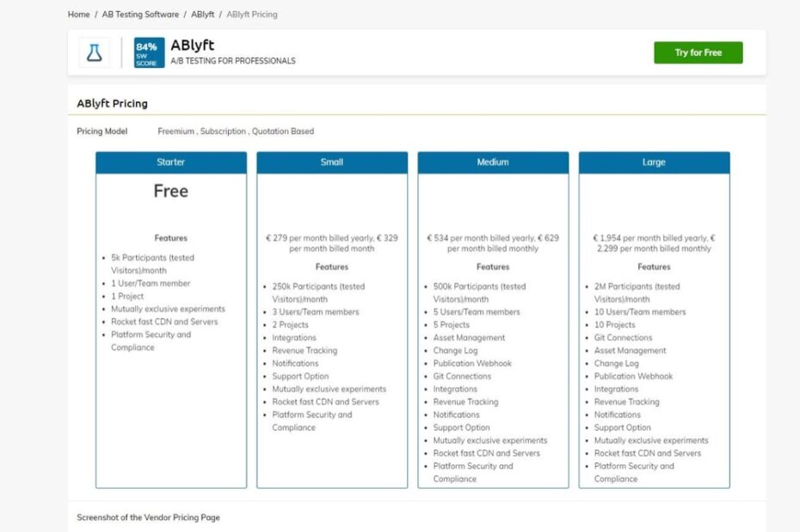Click Integrations in the Small plan list
Screen dimensions: 800x532
(x=293, y=338)
